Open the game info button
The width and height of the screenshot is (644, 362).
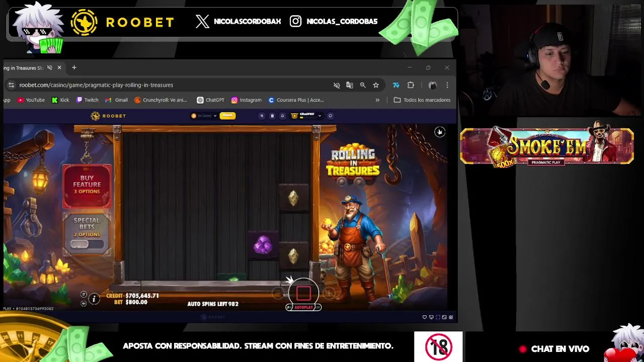(94, 299)
